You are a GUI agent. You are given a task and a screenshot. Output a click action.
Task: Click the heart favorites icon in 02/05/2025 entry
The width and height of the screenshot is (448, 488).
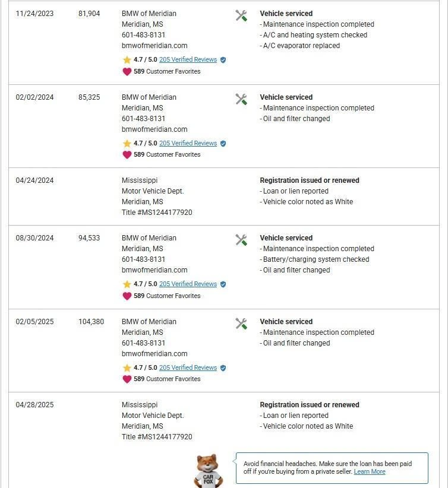[x=127, y=379]
